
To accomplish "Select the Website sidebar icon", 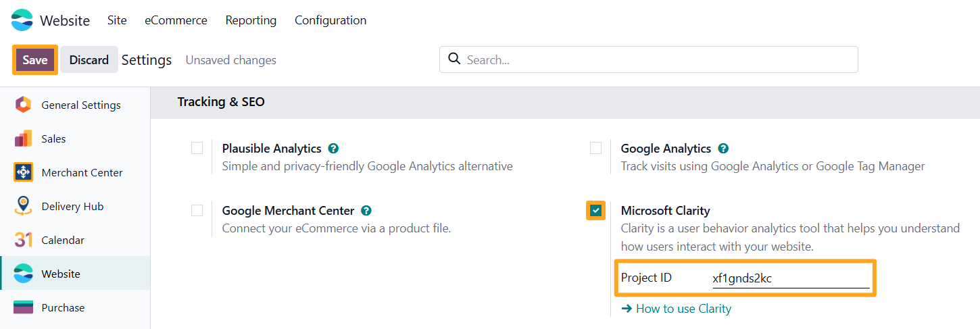I will (x=23, y=274).
